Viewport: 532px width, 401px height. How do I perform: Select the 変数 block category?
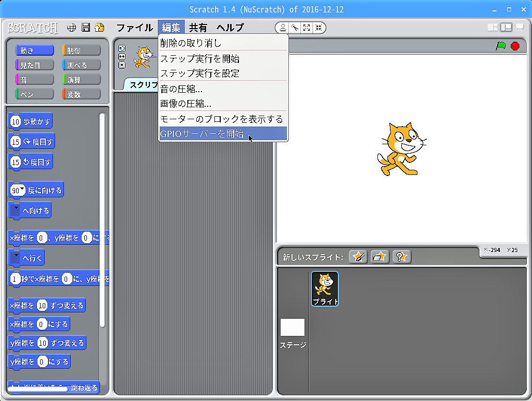[x=81, y=94]
